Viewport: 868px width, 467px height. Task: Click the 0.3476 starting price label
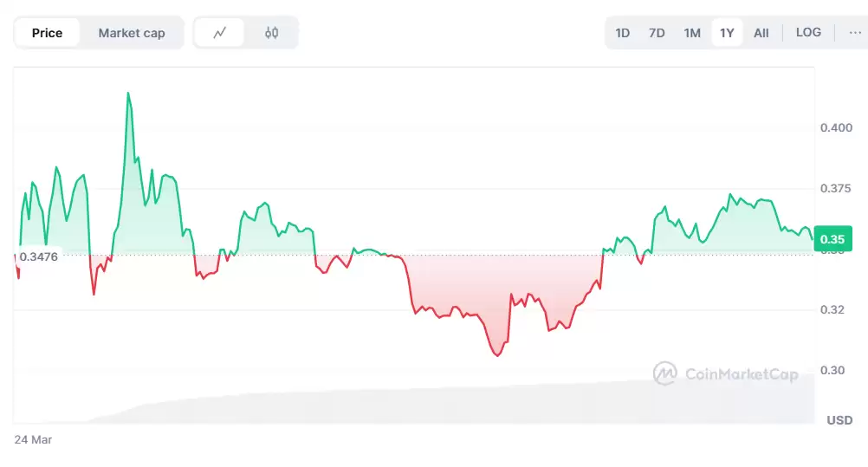(x=38, y=256)
